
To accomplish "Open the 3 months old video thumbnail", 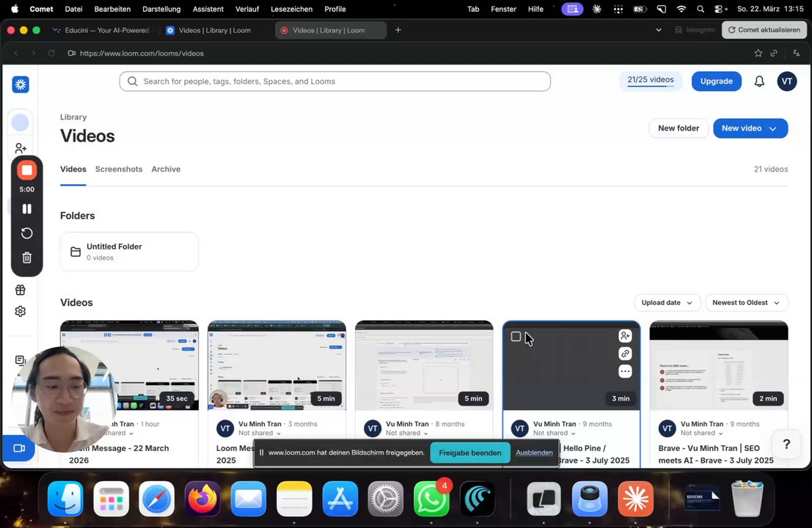I will (x=277, y=365).
